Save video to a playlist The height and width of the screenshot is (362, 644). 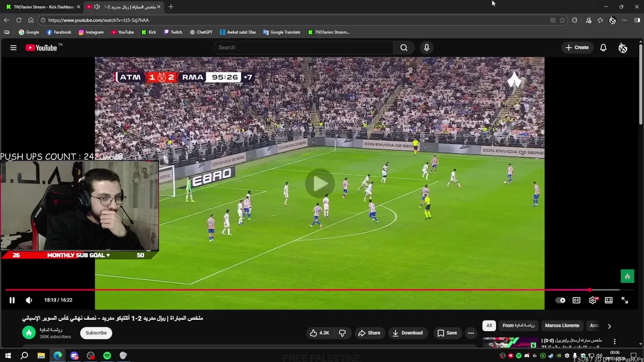pos(447,333)
